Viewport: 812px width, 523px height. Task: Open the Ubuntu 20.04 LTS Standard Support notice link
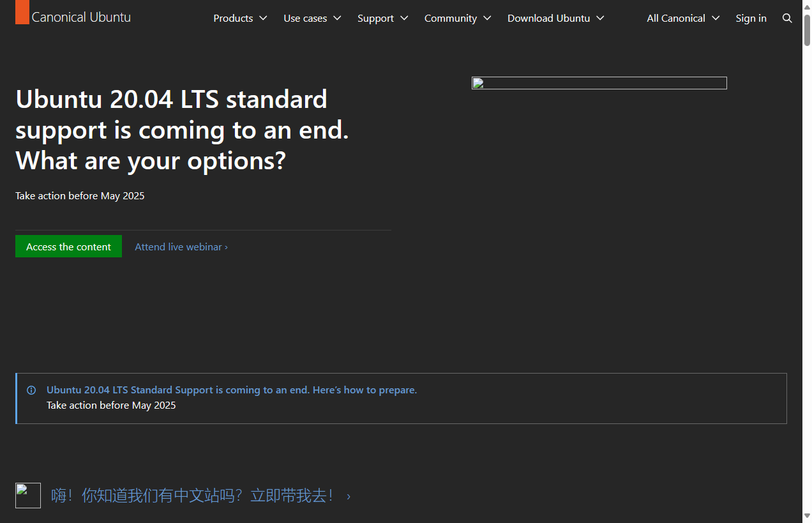click(x=231, y=390)
